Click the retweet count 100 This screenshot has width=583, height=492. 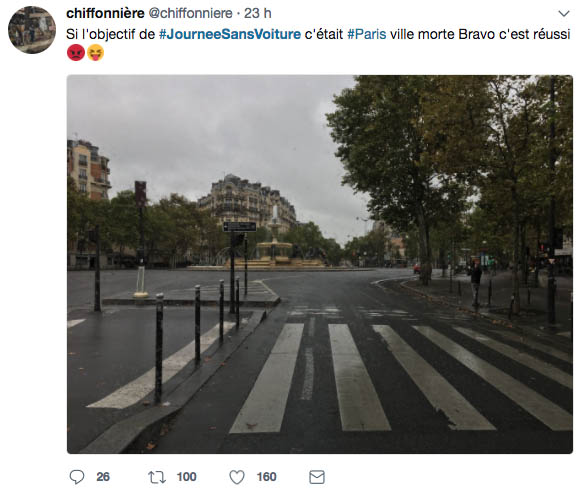tap(186, 477)
